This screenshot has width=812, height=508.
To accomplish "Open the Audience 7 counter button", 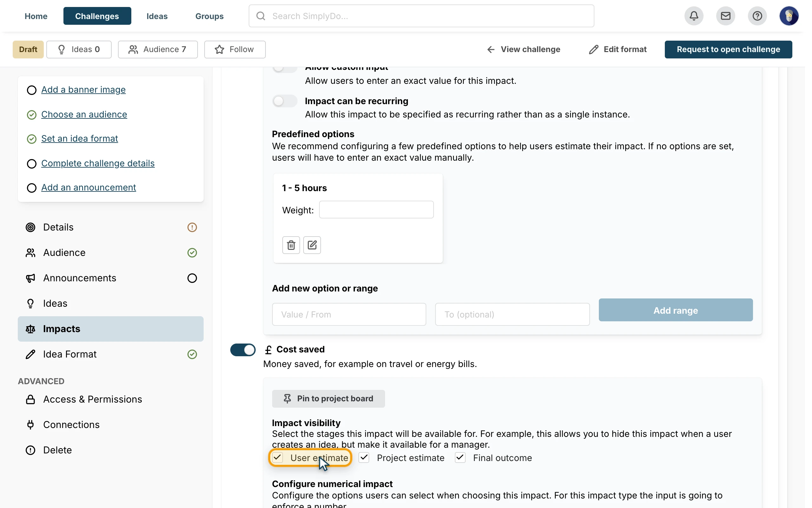I will tap(158, 50).
